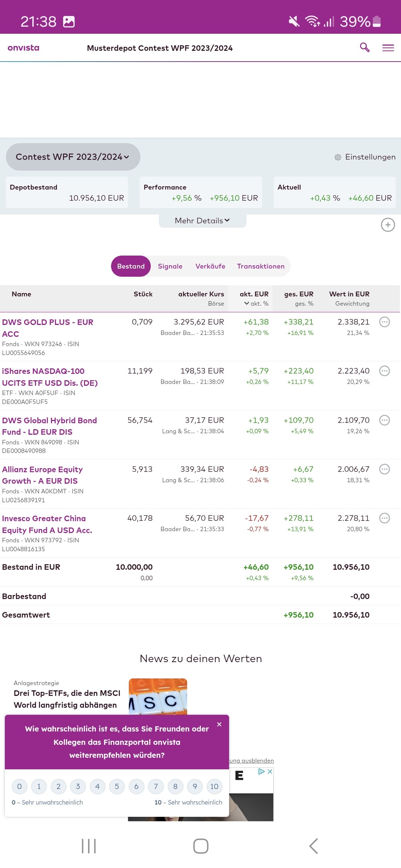Open Einstellungen gear settings
The width and height of the screenshot is (401, 868).
pyautogui.click(x=365, y=157)
